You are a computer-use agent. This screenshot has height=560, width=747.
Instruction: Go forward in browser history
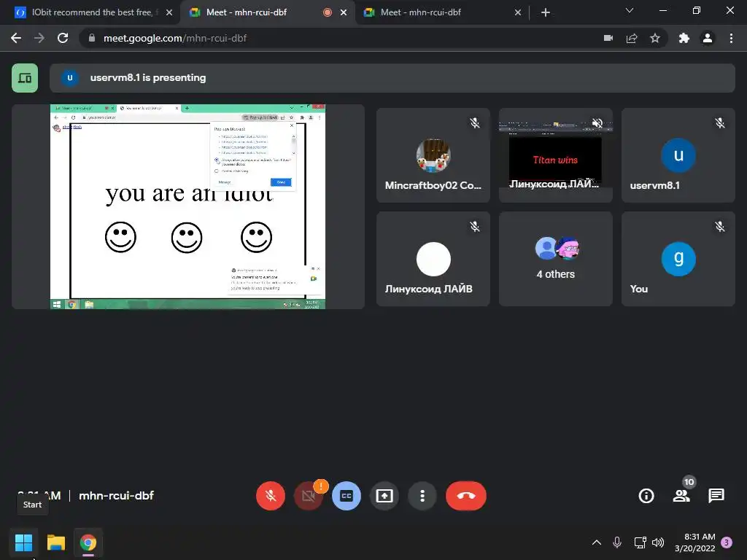pos(39,38)
